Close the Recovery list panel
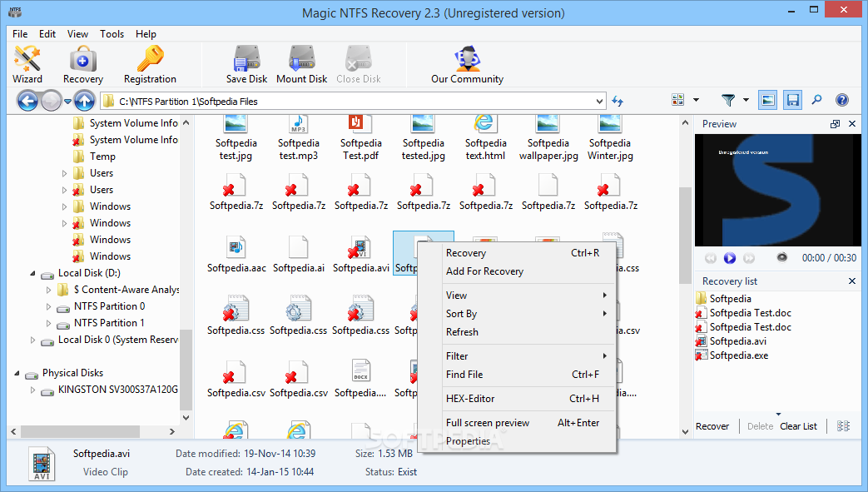868x492 pixels. tap(852, 281)
